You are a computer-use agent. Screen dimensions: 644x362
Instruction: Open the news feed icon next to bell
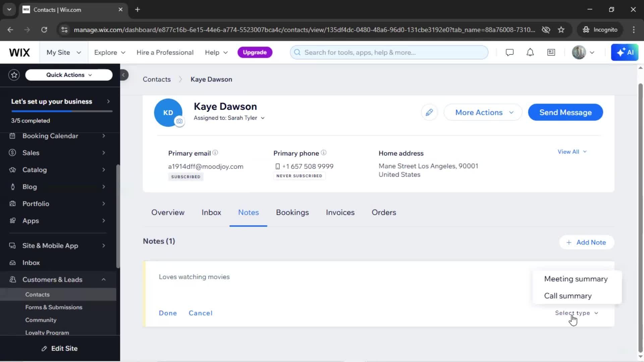551,53
